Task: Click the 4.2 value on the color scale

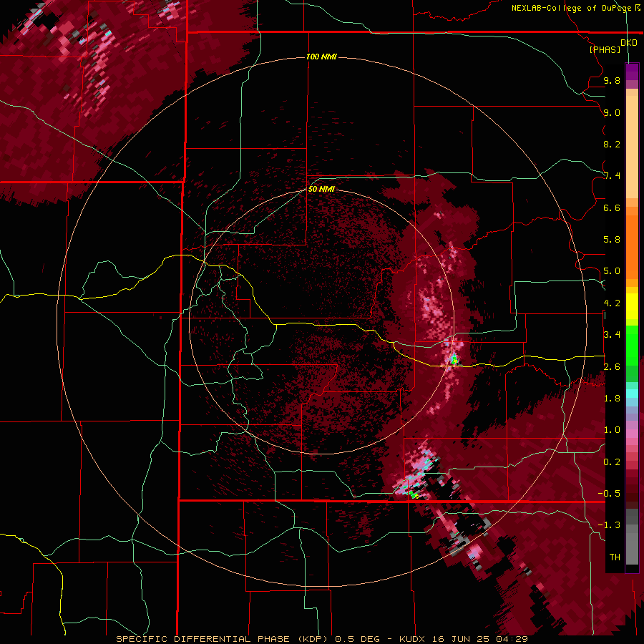Action: tap(612, 303)
